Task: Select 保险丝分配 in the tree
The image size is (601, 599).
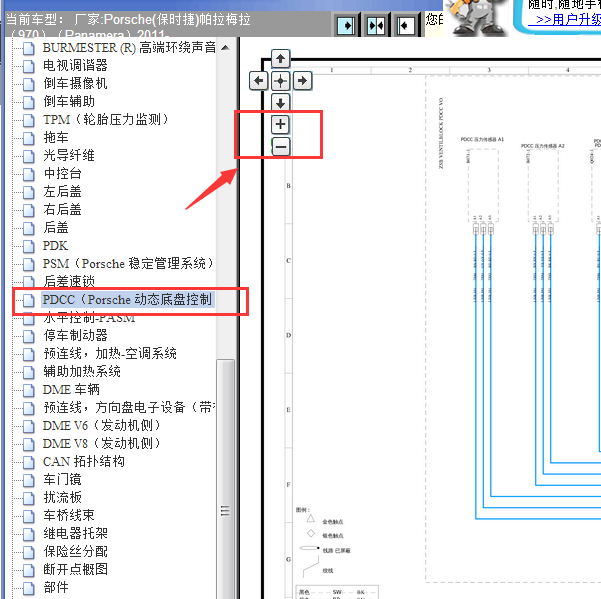Action: coord(75,551)
